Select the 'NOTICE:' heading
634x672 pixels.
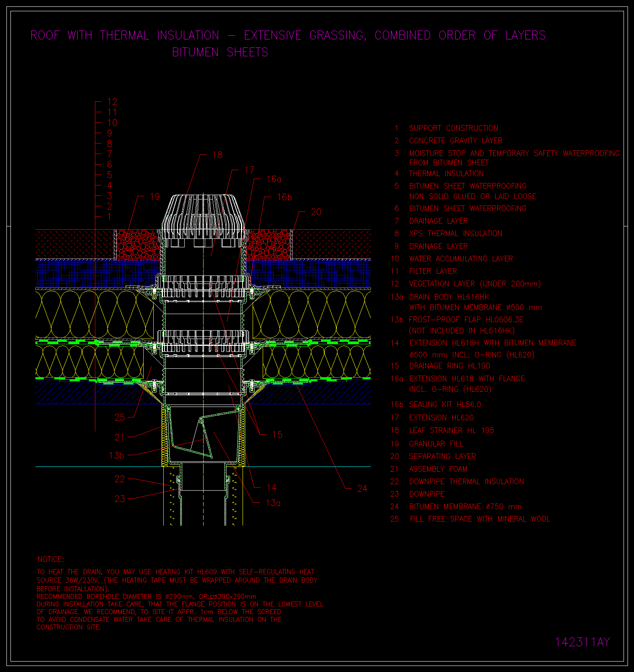point(51,559)
